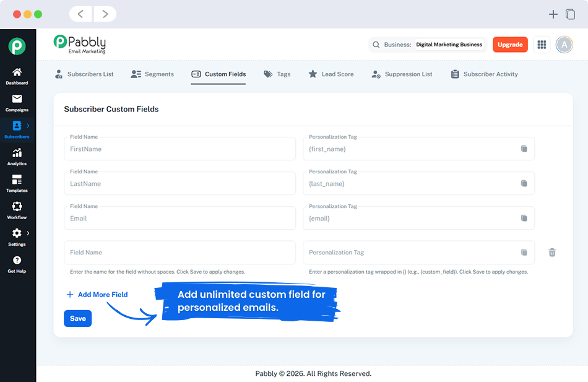588x382 pixels.
Task: Select the Workflow sidebar icon
Action: pos(17,211)
